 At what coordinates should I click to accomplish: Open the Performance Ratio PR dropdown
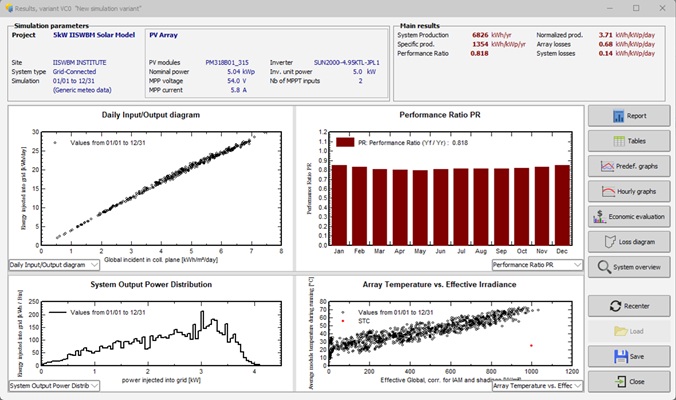tap(537, 265)
